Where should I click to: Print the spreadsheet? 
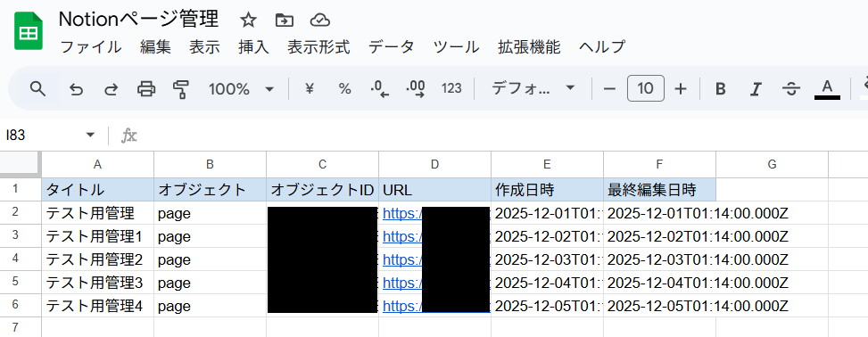(146, 88)
